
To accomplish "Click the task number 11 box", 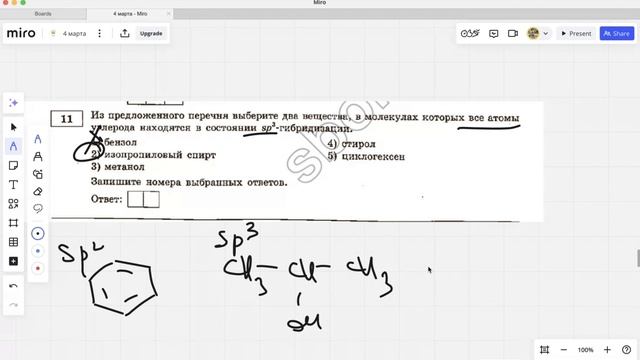I will coord(67,119).
